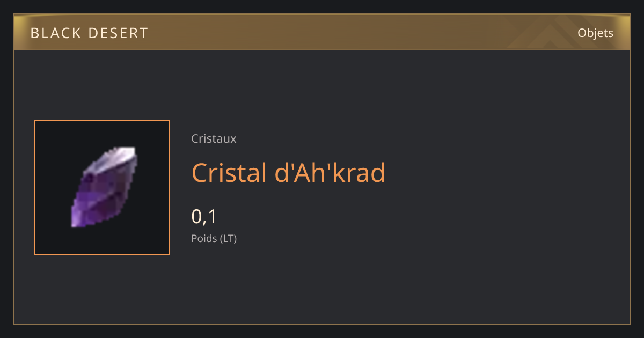This screenshot has height=338, width=644.
Task: Select the (LT) unit text
Action: (229, 238)
